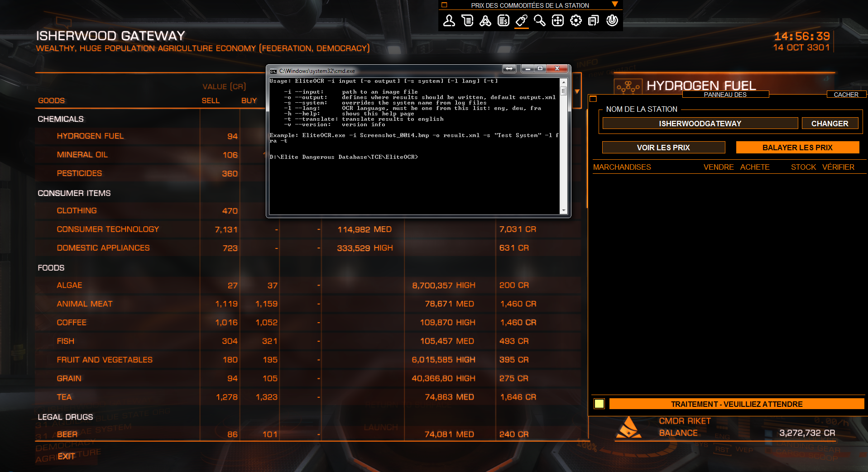Click the cmd scrollbar up arrow
Image resolution: width=868 pixels, height=472 pixels.
(x=564, y=82)
